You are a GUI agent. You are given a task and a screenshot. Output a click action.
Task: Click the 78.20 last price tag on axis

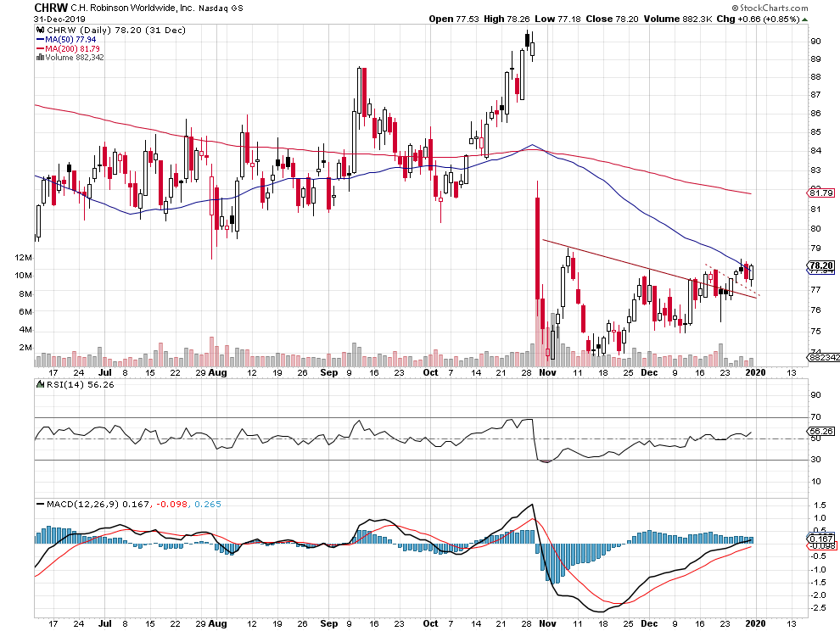(820, 265)
